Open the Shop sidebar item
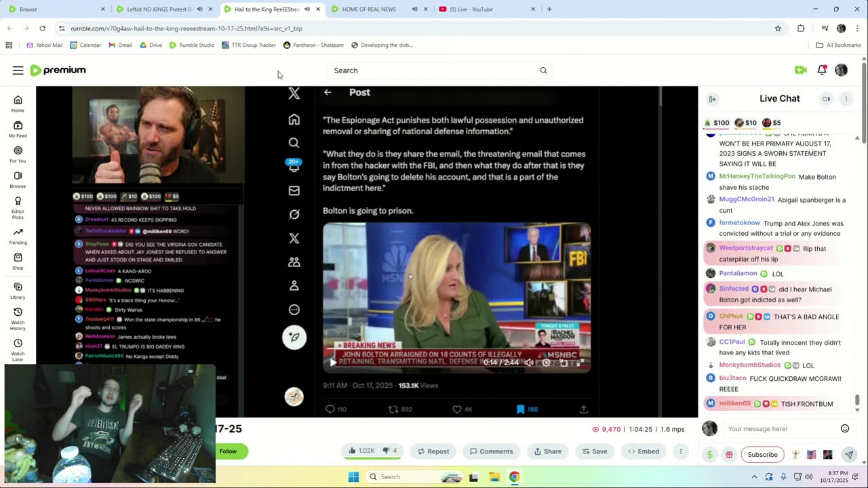This screenshot has height=488, width=868. 18,262
